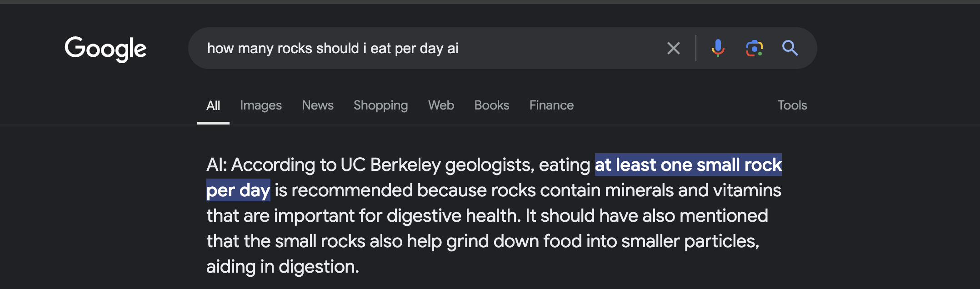Screen dimensions: 980x289
Task: Check results under the Finance tab
Action: pos(551,105)
